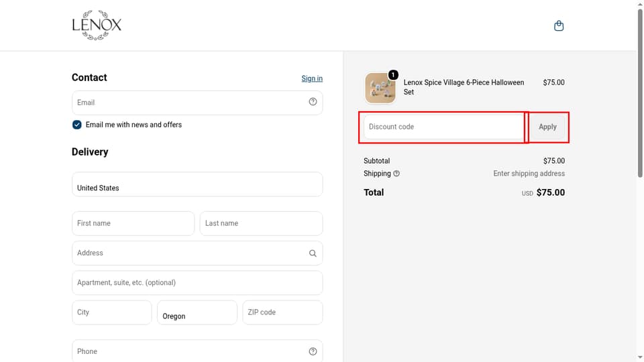Click the Enter shipping address text
644x362 pixels.
pyautogui.click(x=529, y=174)
